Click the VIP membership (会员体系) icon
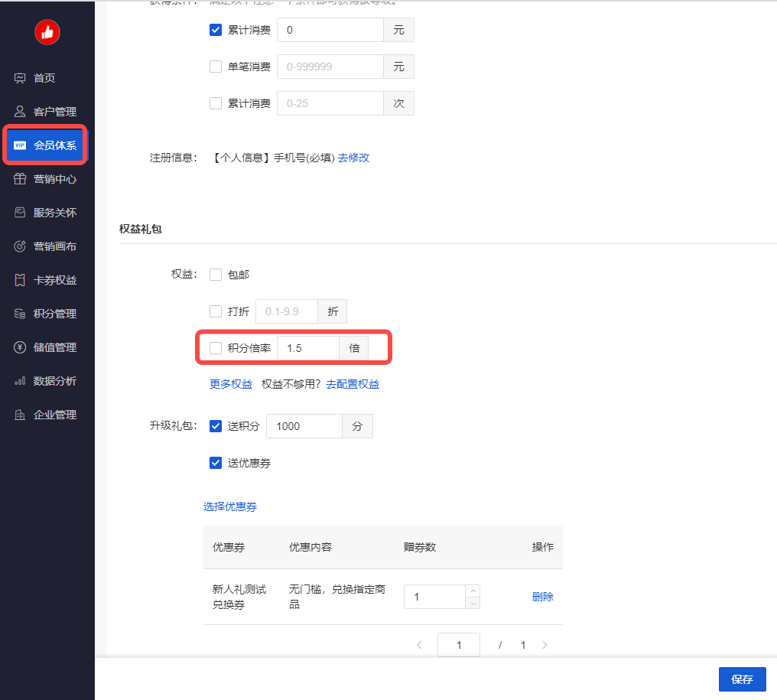The image size is (777, 700). coord(21,145)
